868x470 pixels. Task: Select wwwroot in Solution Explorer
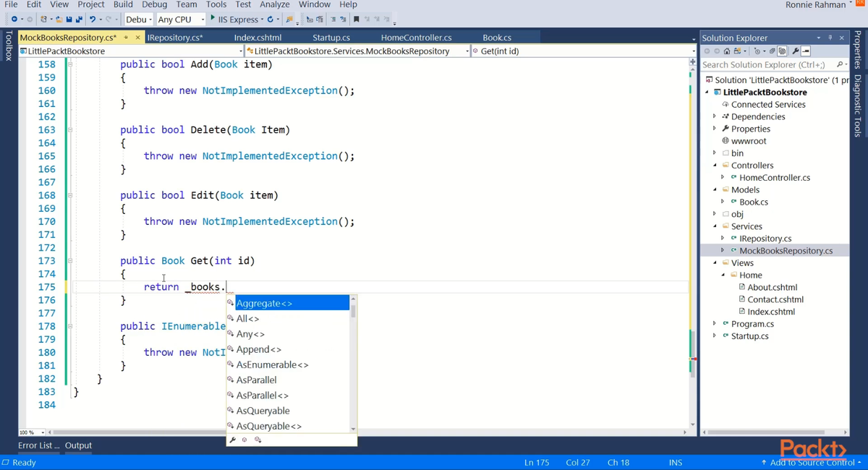coord(749,141)
